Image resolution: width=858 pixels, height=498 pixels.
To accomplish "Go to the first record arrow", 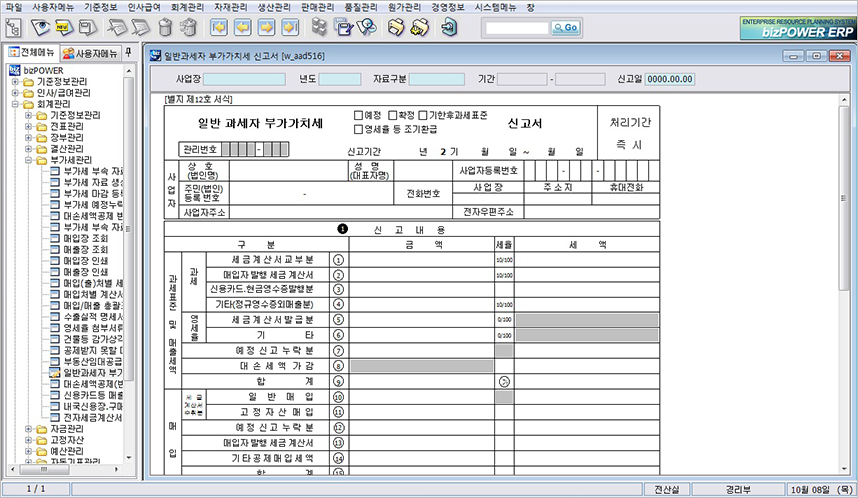I will [219, 27].
